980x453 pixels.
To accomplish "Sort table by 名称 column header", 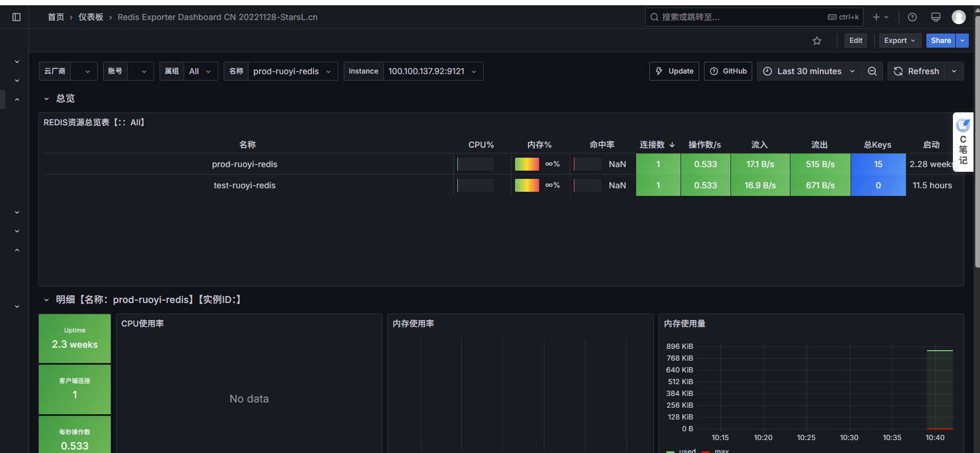I will 247,145.
